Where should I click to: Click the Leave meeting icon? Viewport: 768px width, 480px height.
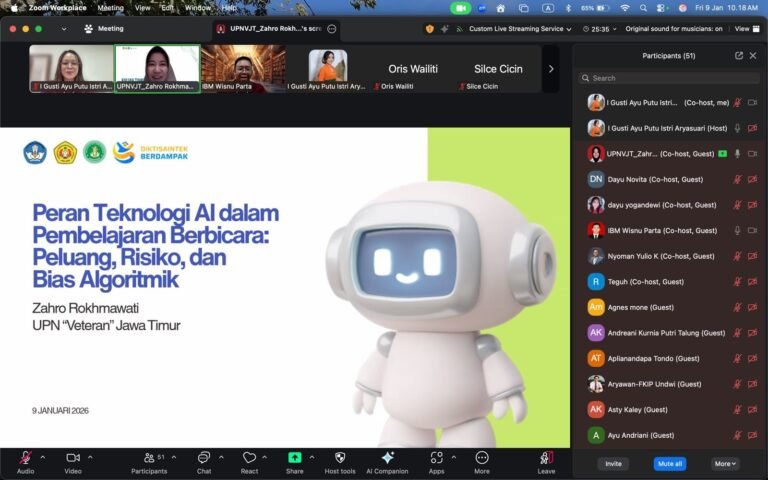(546, 457)
